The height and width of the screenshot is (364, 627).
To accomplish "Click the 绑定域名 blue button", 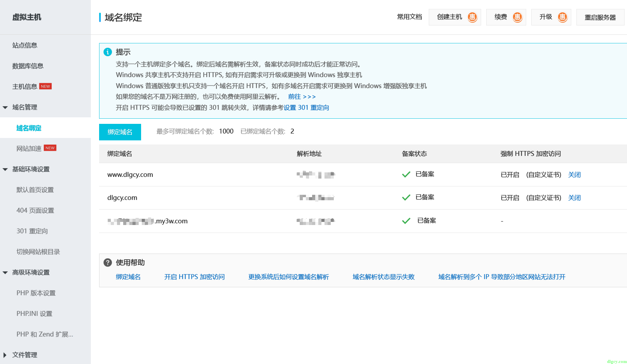I will [120, 132].
